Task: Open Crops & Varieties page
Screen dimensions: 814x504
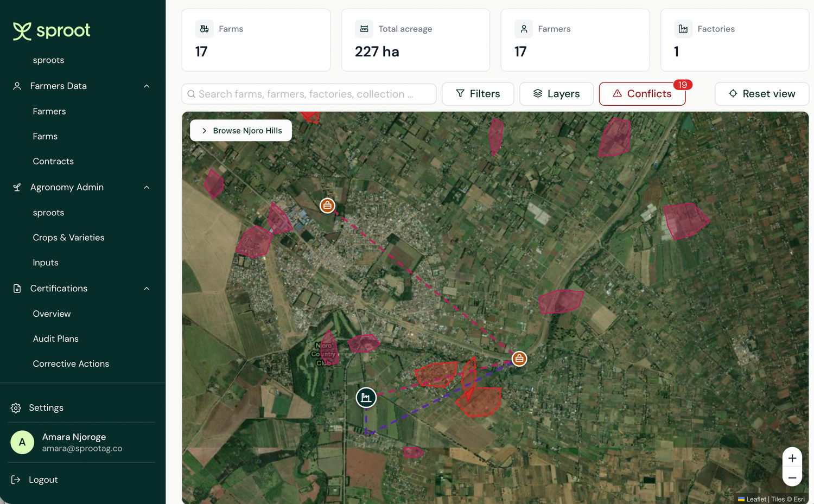Action: [68, 238]
